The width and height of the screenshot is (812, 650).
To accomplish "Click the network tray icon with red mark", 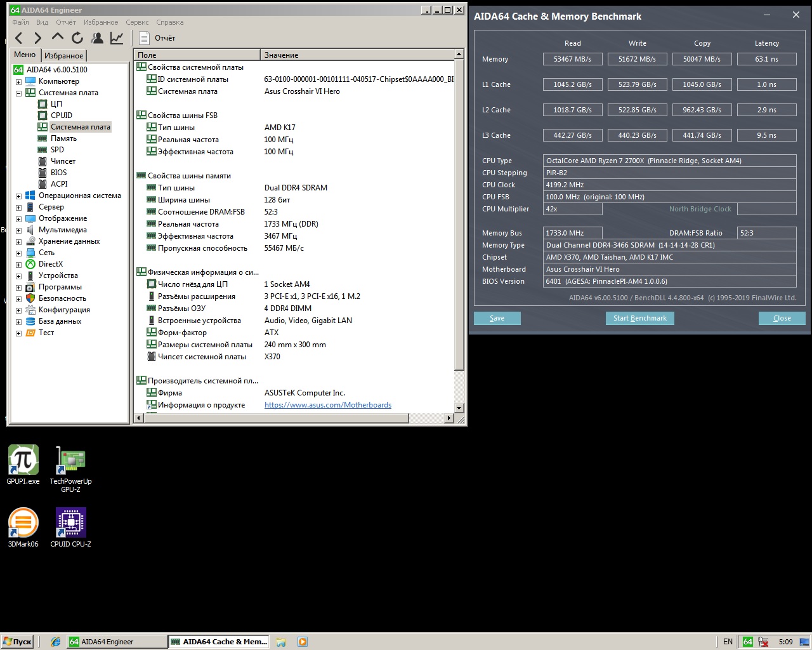I will (763, 642).
